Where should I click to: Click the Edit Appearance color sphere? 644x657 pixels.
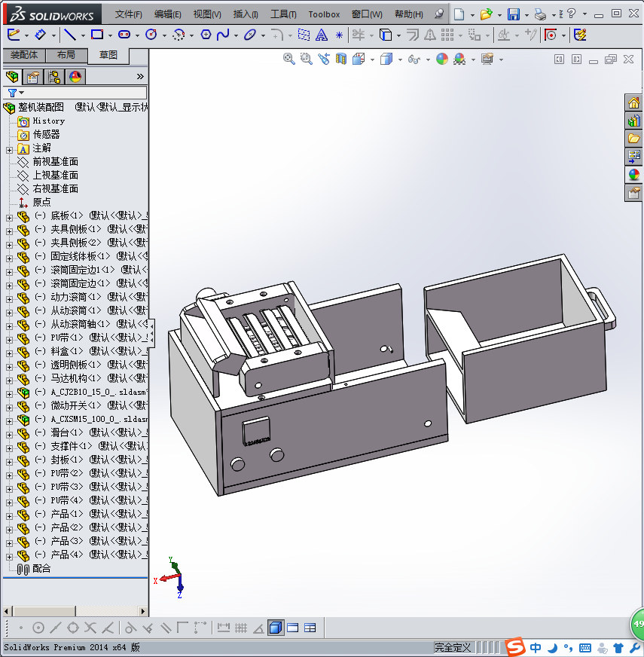[x=442, y=59]
